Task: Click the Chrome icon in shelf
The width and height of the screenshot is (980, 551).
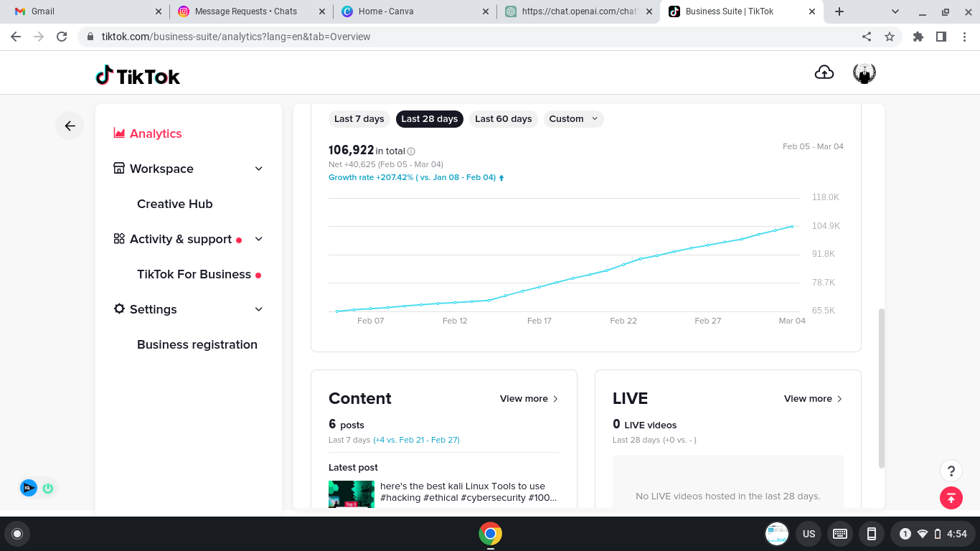Action: click(490, 534)
